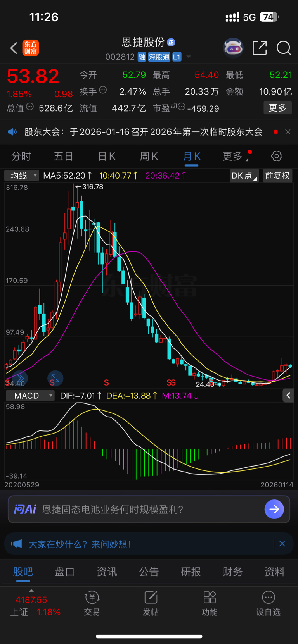Tap the megaphone icon in banner

[16, 544]
